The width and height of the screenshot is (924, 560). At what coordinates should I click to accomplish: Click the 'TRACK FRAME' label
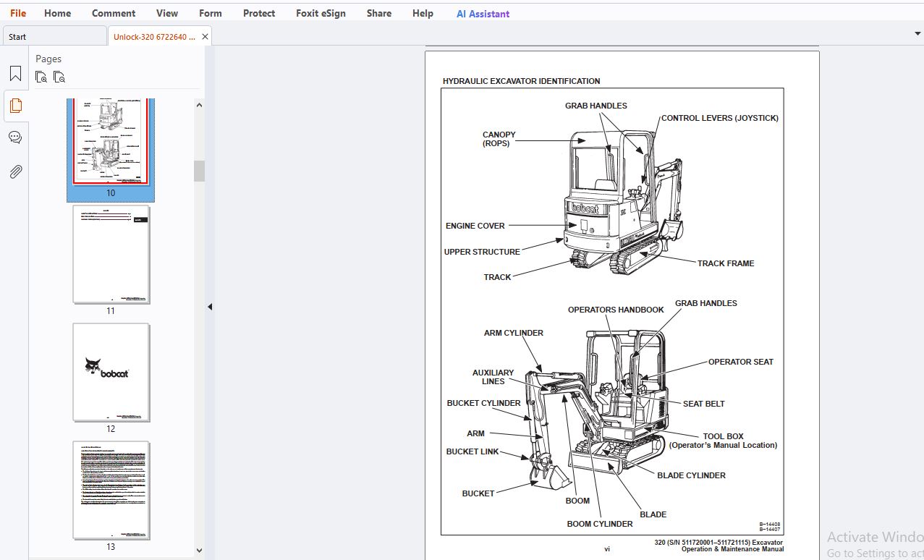coord(726,263)
